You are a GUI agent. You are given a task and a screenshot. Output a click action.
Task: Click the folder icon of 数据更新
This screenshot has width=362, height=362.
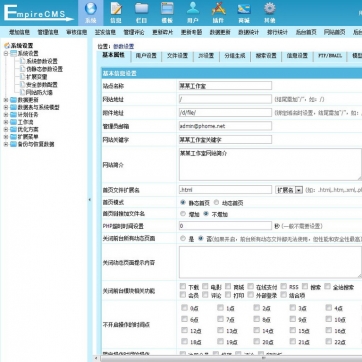click(13, 100)
